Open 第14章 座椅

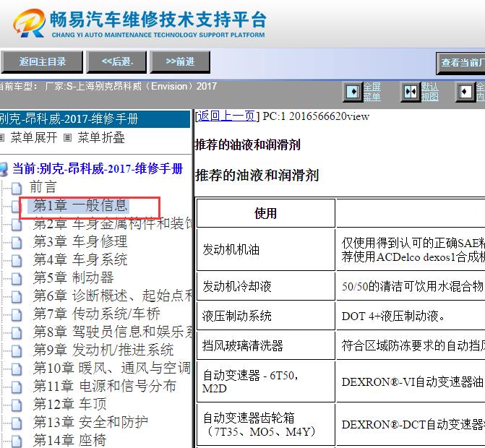pyautogui.click(x=70, y=440)
